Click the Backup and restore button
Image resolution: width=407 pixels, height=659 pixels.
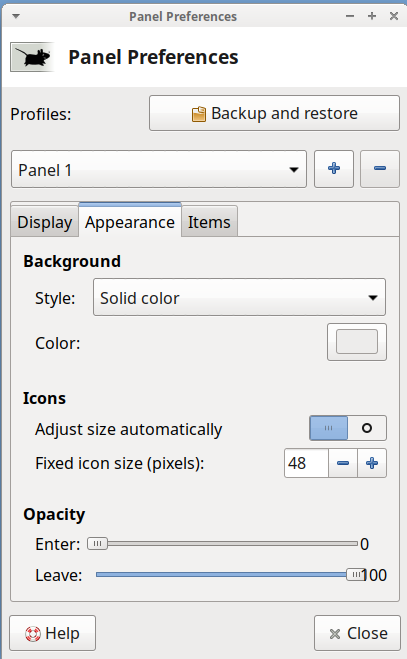[x=274, y=113]
